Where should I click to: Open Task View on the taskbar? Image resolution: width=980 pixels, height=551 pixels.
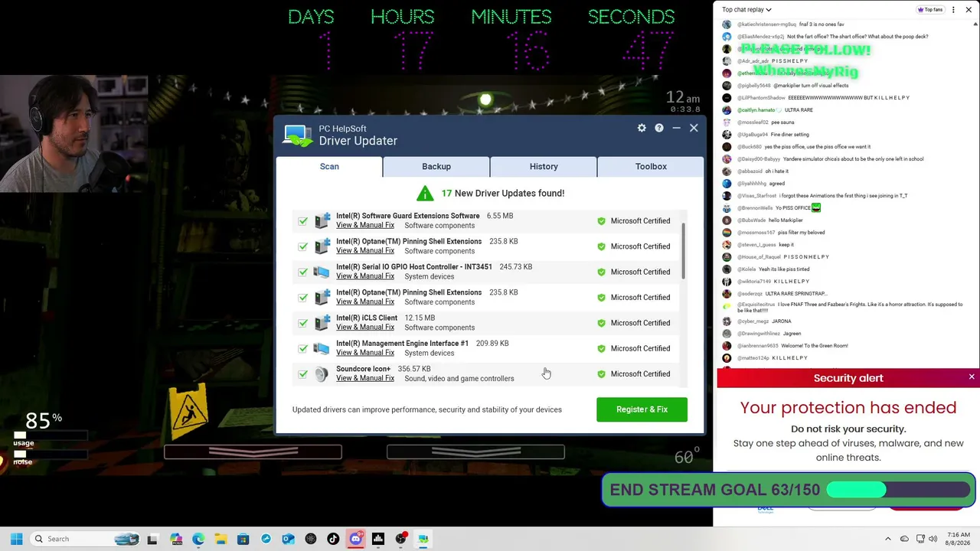click(152, 539)
